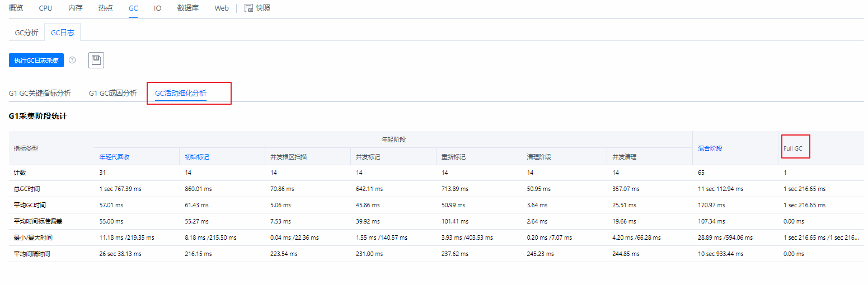Switch to the 概览 tab
The image size is (868, 284).
coord(16,8)
